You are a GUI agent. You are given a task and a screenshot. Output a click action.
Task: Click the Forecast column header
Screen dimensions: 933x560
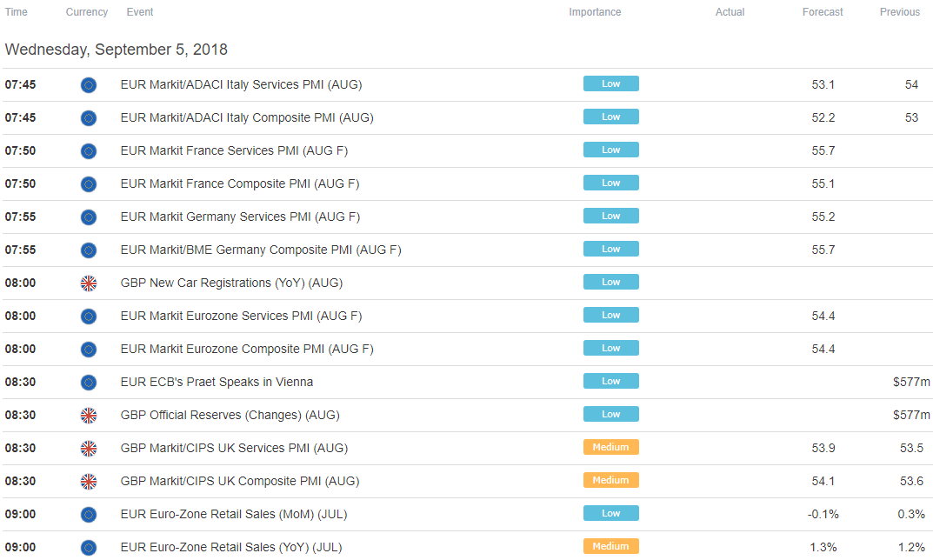coord(823,12)
